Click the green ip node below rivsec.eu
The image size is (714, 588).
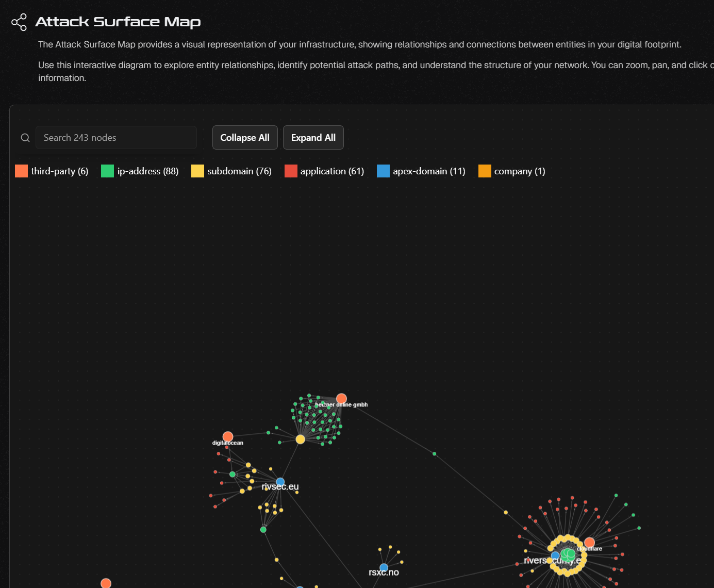point(263,530)
